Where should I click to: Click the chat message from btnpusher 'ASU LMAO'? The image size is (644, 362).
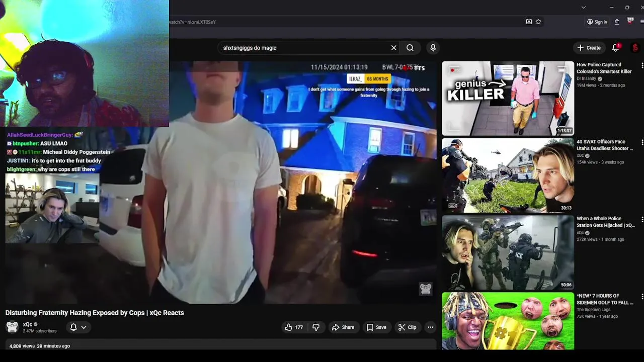click(37, 143)
